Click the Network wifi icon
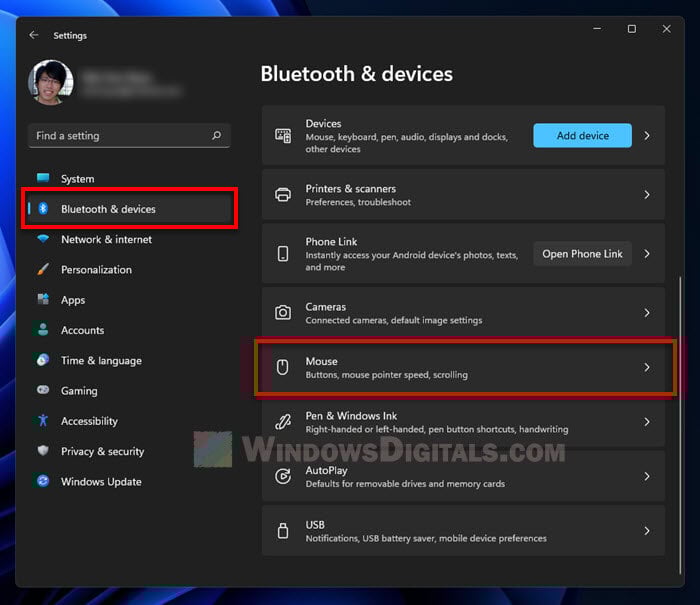This screenshot has width=700, height=605. [x=43, y=238]
